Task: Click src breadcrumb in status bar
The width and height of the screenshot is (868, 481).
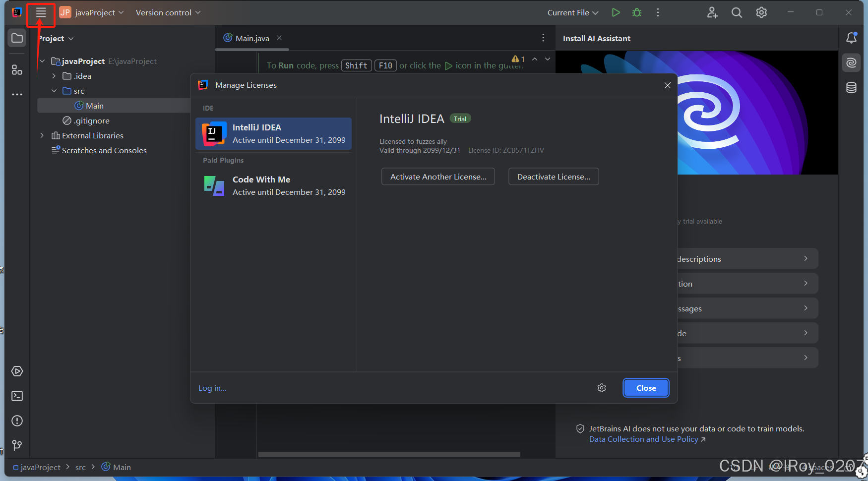Action: (x=80, y=467)
